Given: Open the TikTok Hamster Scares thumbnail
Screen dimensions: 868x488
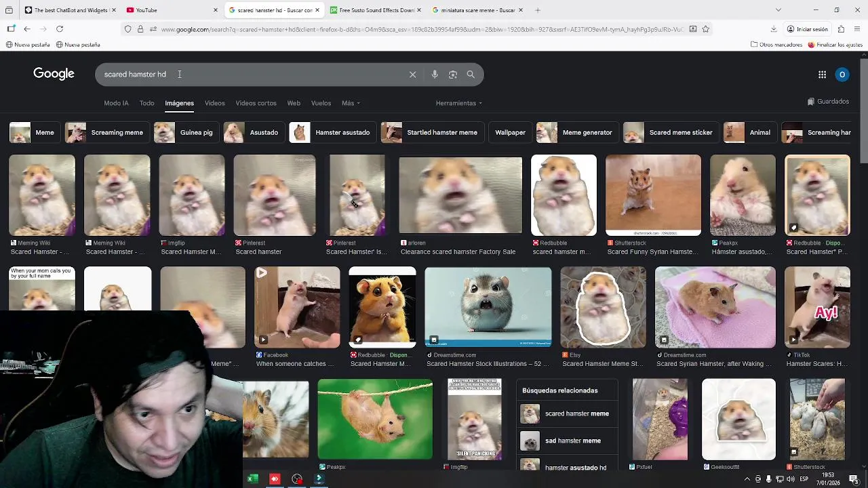Looking at the screenshot, I should 817,307.
